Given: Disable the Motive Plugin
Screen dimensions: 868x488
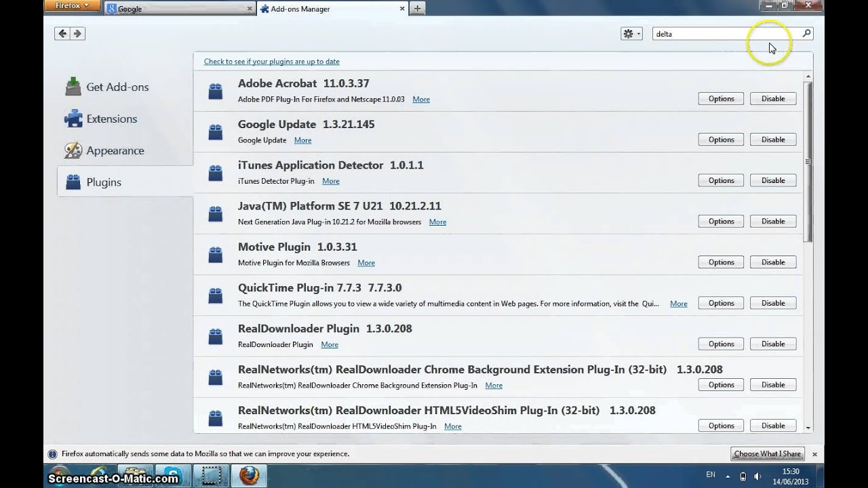Looking at the screenshot, I should (773, 262).
